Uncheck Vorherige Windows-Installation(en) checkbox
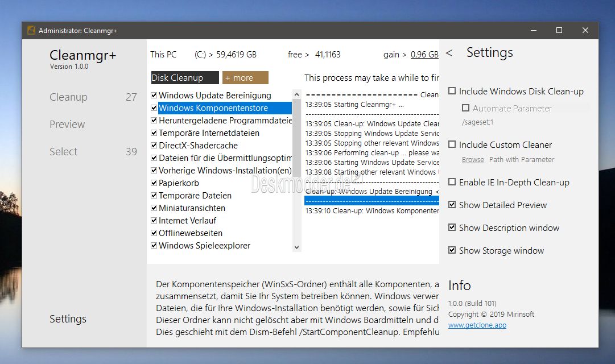615x364 pixels. (x=154, y=171)
